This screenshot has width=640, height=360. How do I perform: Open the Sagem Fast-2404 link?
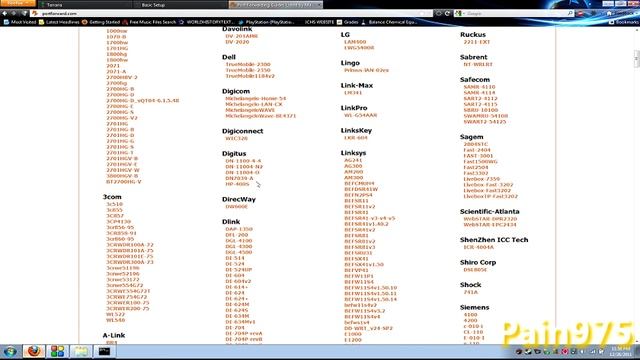click(477, 150)
